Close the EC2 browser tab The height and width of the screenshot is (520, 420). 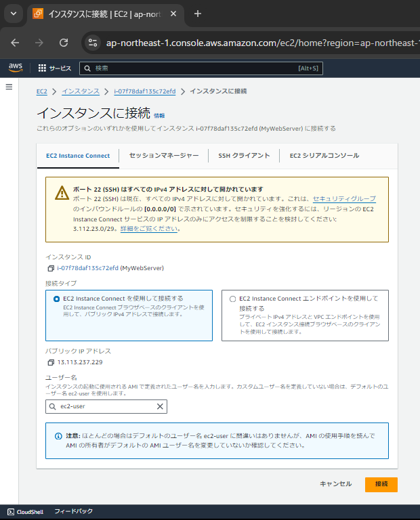173,14
